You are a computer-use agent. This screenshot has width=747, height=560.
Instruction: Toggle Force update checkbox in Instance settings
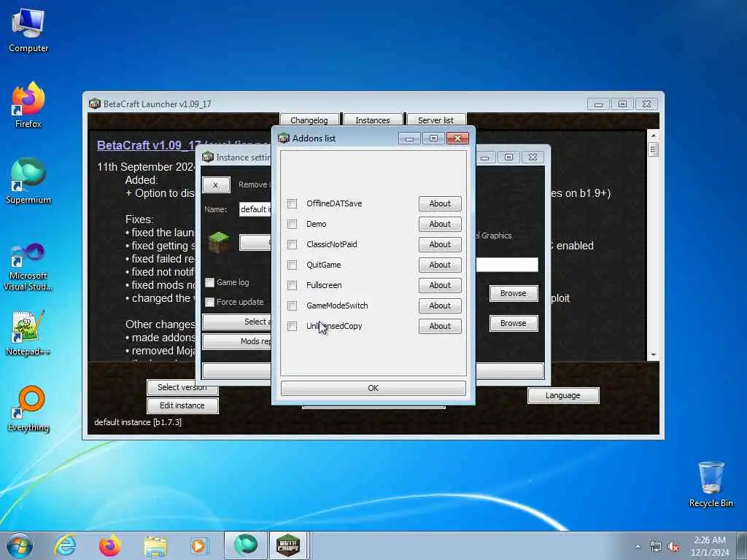(209, 303)
